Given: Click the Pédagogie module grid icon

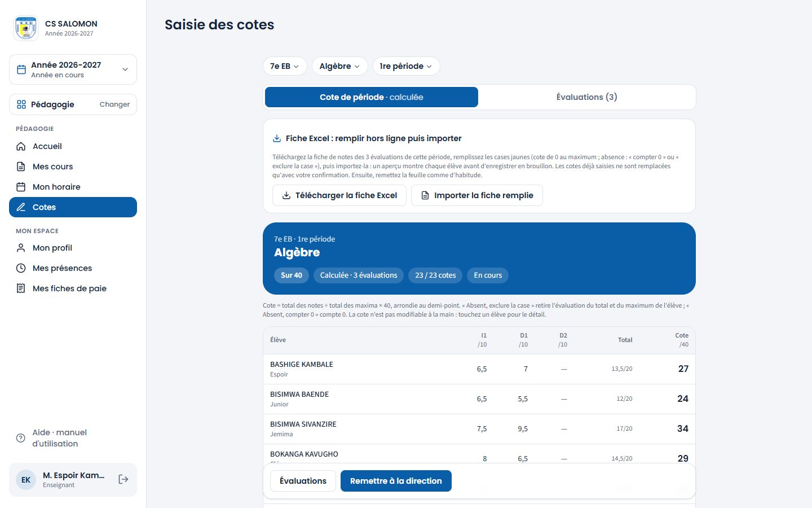Looking at the screenshot, I should [21, 104].
